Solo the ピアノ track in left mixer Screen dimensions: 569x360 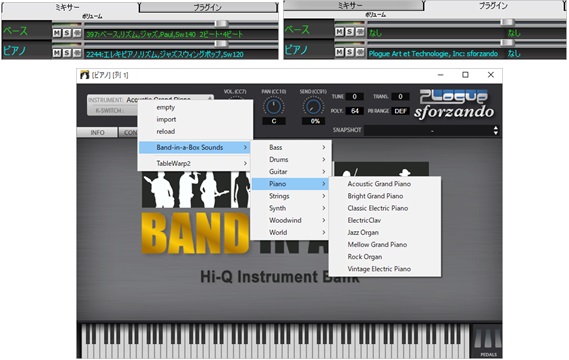pos(67,53)
